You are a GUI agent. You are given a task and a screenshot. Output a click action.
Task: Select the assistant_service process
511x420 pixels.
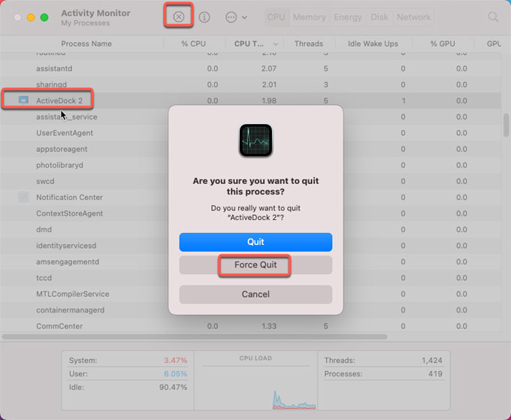coord(67,116)
